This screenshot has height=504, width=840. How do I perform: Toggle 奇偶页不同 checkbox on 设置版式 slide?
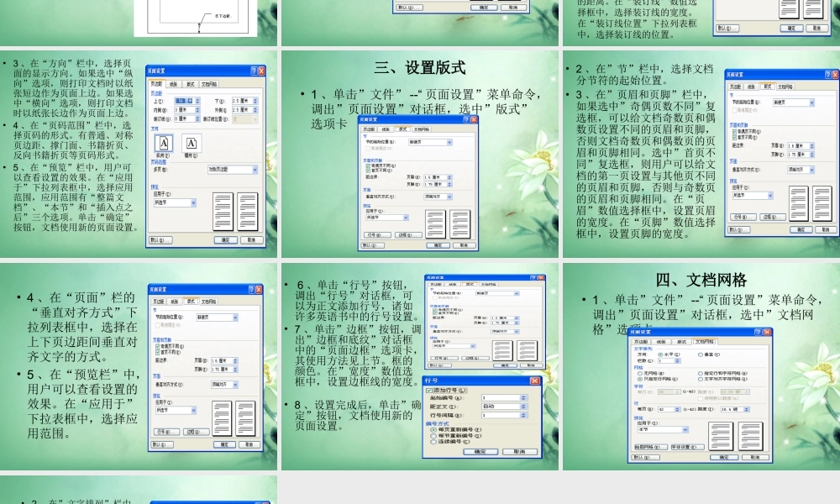368,165
